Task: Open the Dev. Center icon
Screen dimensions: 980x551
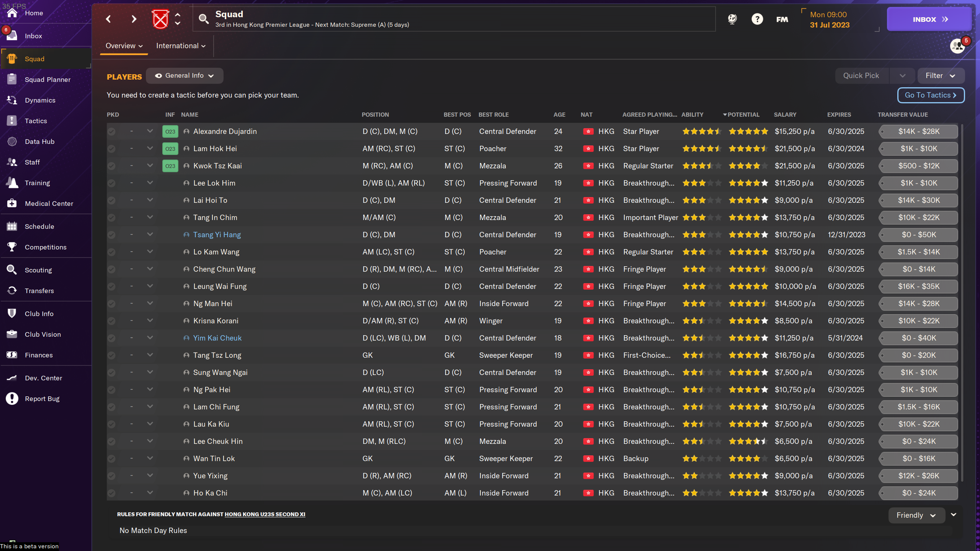Action: point(12,378)
